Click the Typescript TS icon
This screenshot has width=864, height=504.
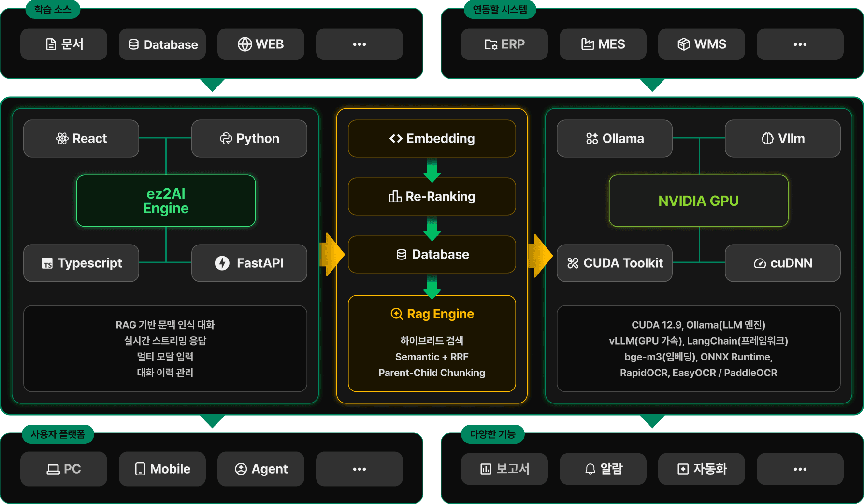[x=47, y=263]
